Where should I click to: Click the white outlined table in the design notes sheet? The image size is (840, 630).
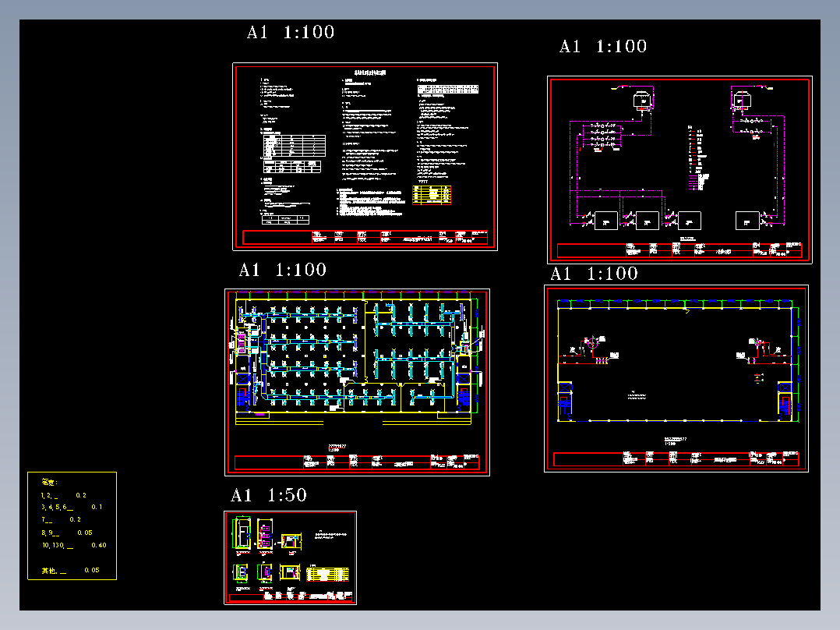point(294,145)
